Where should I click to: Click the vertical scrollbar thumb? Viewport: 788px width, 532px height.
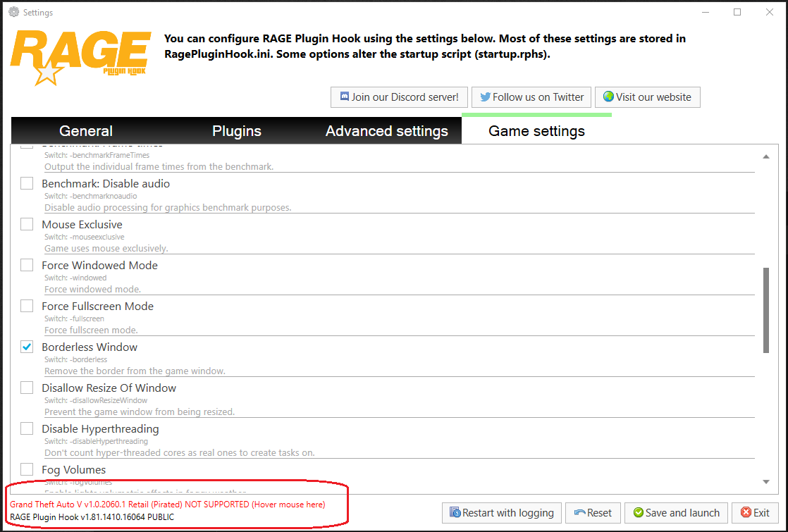(766, 310)
